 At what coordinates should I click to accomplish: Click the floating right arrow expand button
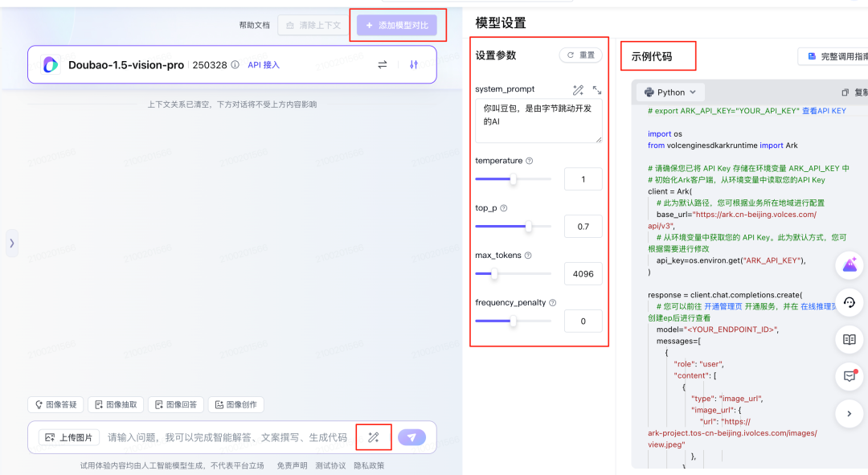(850, 414)
